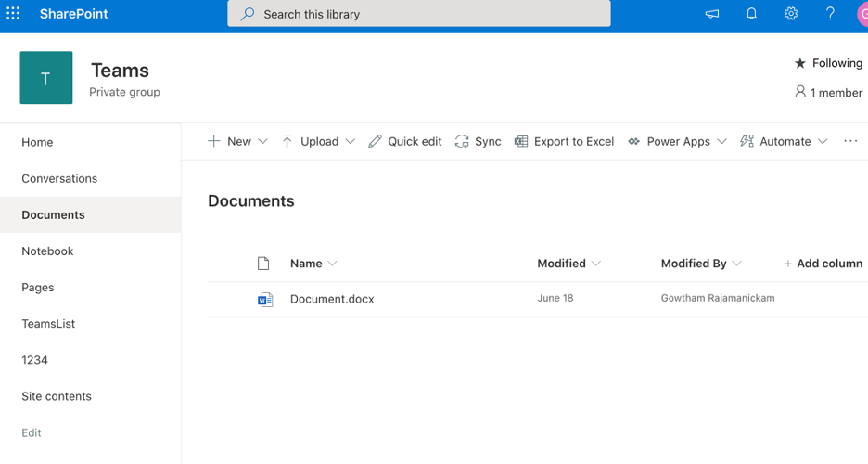Open the Name column sort chevron

coord(332,264)
